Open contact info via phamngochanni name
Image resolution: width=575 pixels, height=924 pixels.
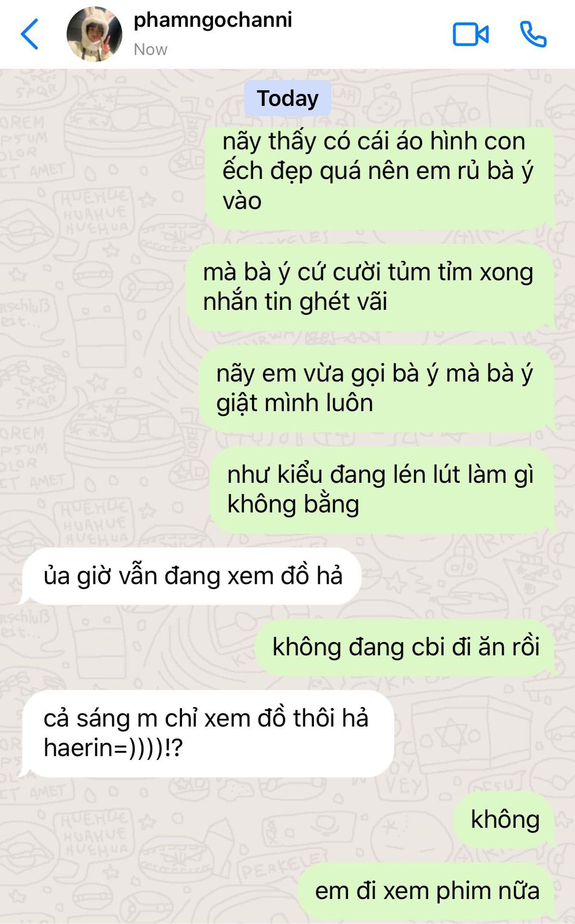pyautogui.click(x=213, y=20)
